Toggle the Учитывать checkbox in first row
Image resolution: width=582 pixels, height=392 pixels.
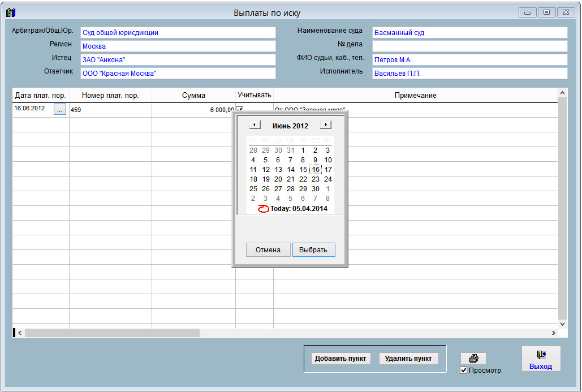point(239,109)
